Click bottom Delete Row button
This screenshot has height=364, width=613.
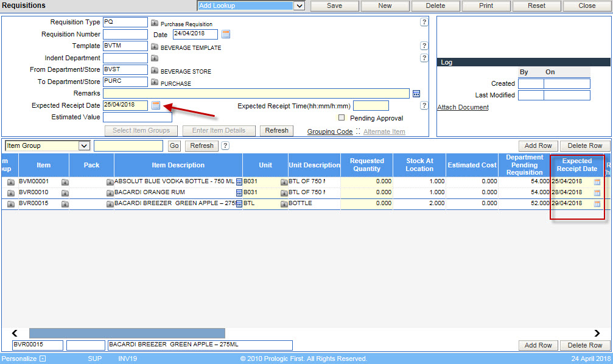(585, 345)
